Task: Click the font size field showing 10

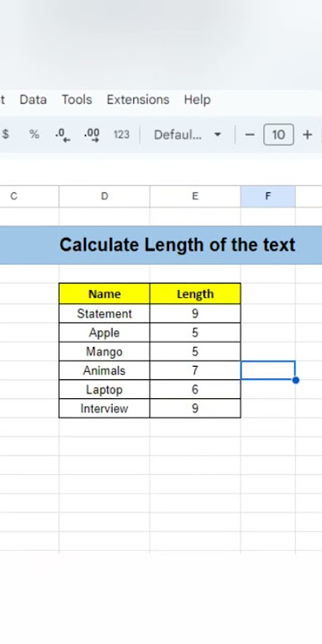Action: tap(278, 134)
